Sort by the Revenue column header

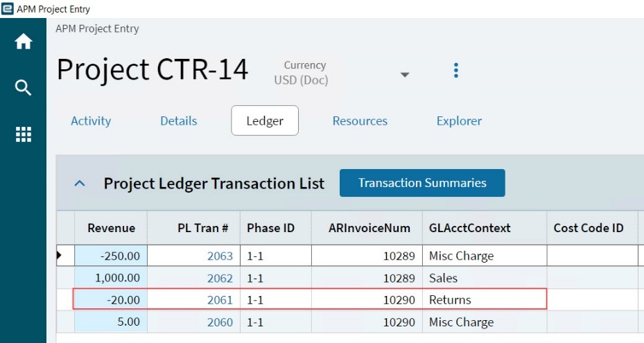coord(111,228)
